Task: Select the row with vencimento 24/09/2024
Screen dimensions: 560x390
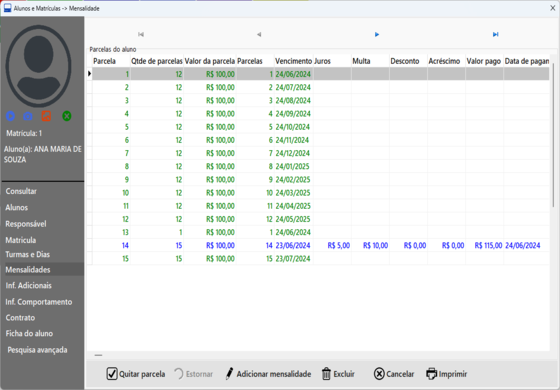Action: click(x=319, y=114)
